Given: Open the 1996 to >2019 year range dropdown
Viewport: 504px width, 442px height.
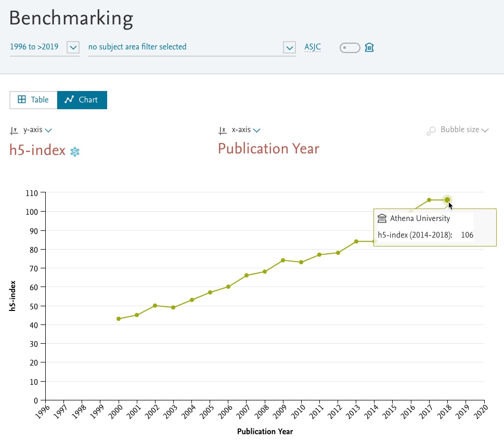Looking at the screenshot, I should point(73,48).
